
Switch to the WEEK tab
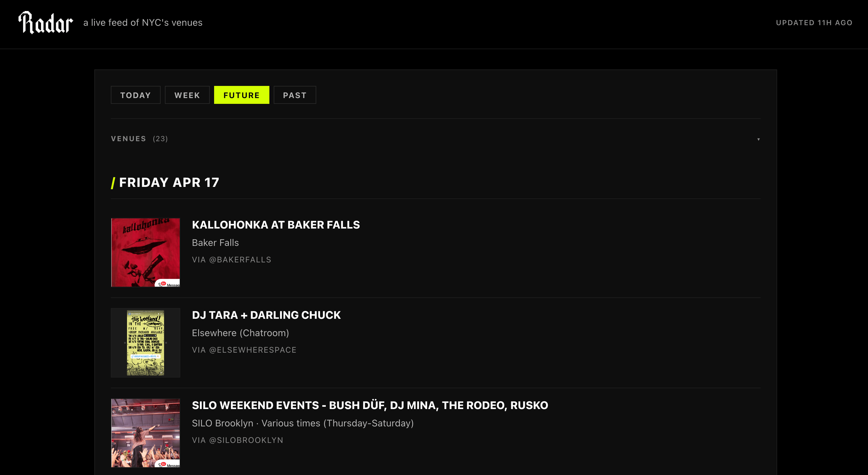coord(187,95)
